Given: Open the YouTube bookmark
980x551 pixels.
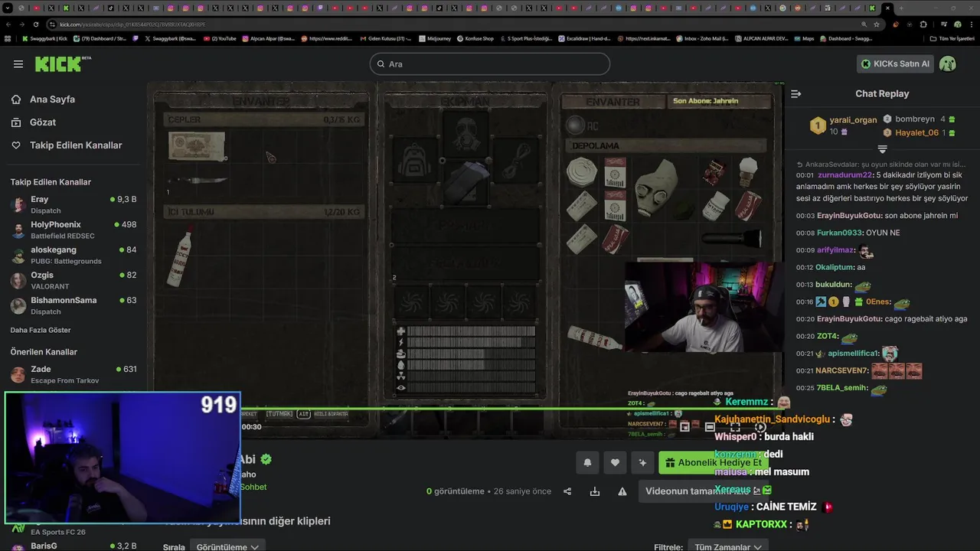Looking at the screenshot, I should tap(220, 38).
